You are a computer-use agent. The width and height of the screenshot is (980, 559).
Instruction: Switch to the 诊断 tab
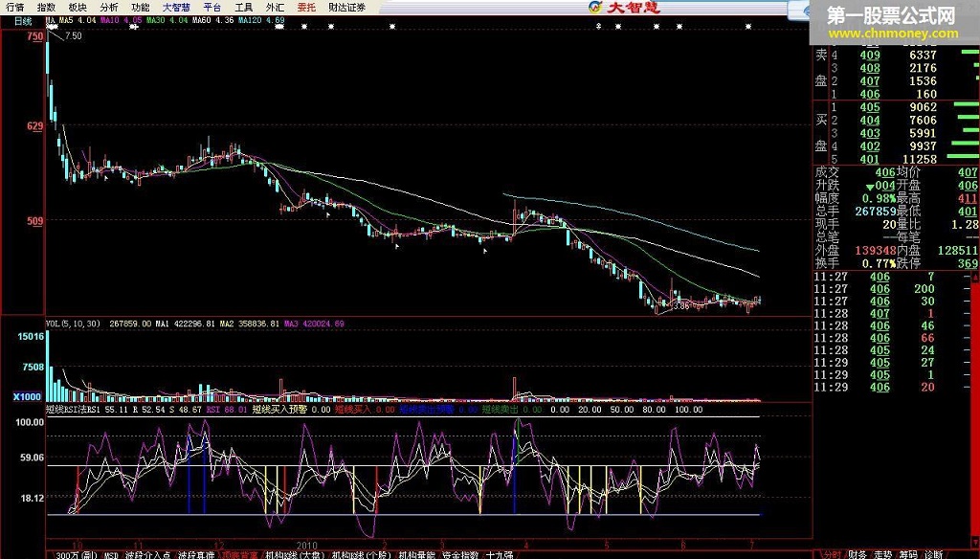(933, 554)
